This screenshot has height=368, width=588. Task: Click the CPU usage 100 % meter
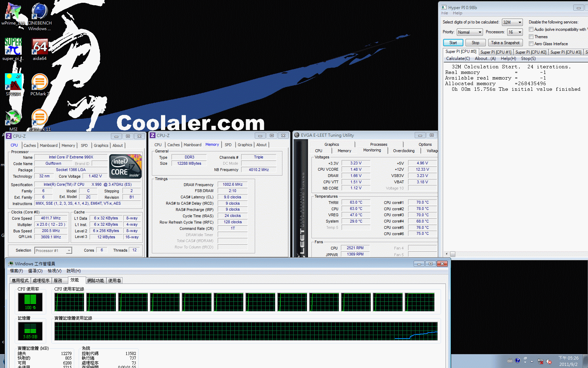[30, 302]
